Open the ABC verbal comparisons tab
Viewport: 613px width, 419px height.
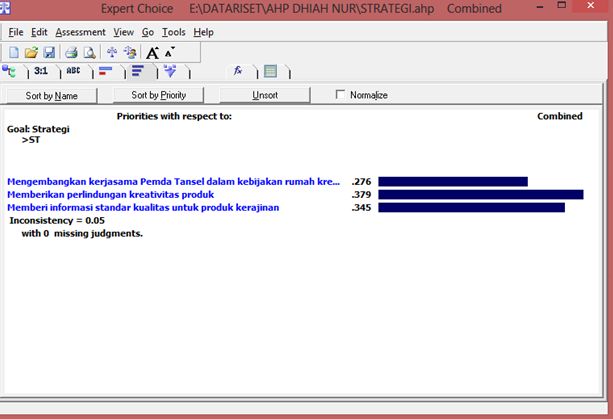(x=73, y=71)
